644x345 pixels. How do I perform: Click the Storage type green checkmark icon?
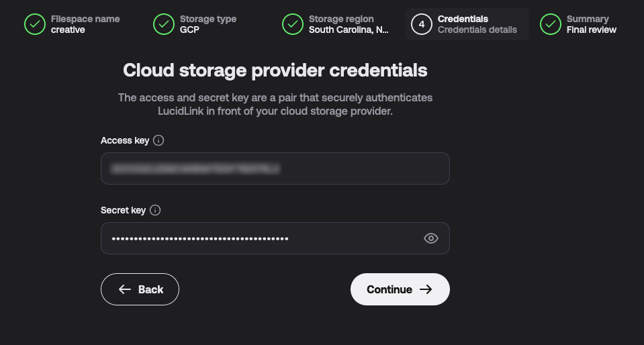coord(164,24)
